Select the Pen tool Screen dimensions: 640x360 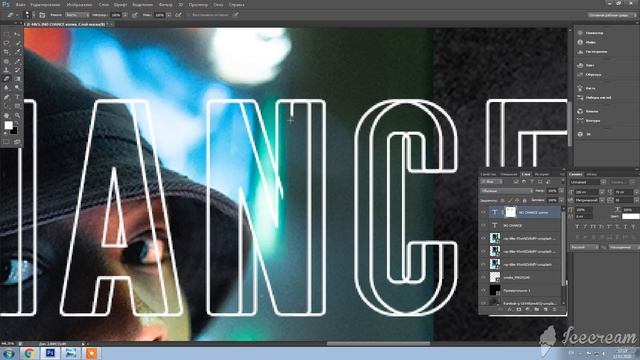[6, 97]
